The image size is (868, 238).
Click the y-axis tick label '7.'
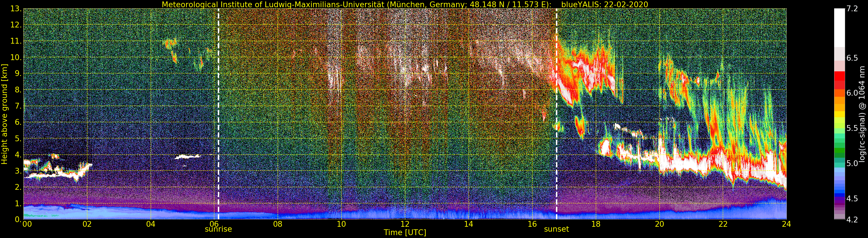pos(19,106)
